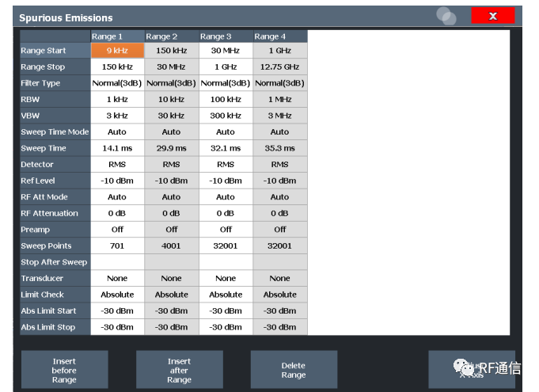
Task: Open Filter Type dropdown for Range 1
Action: (118, 83)
